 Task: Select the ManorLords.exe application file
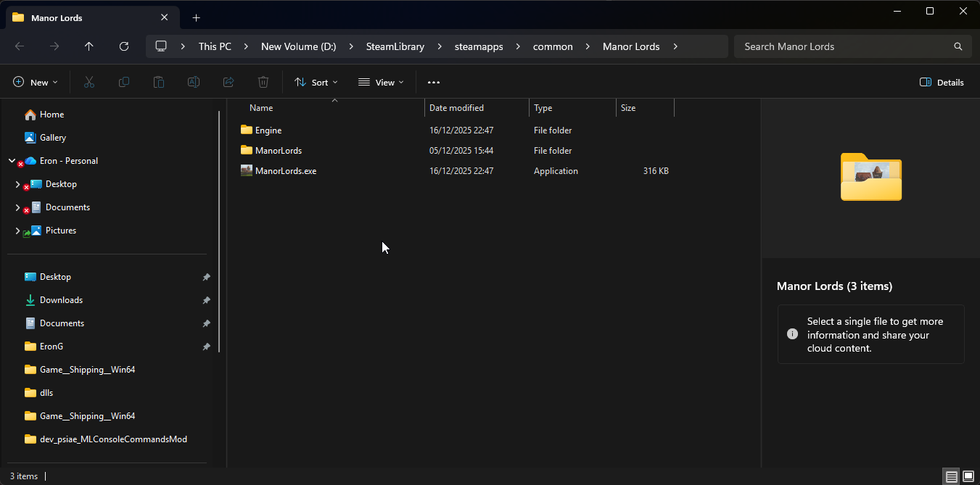[285, 171]
